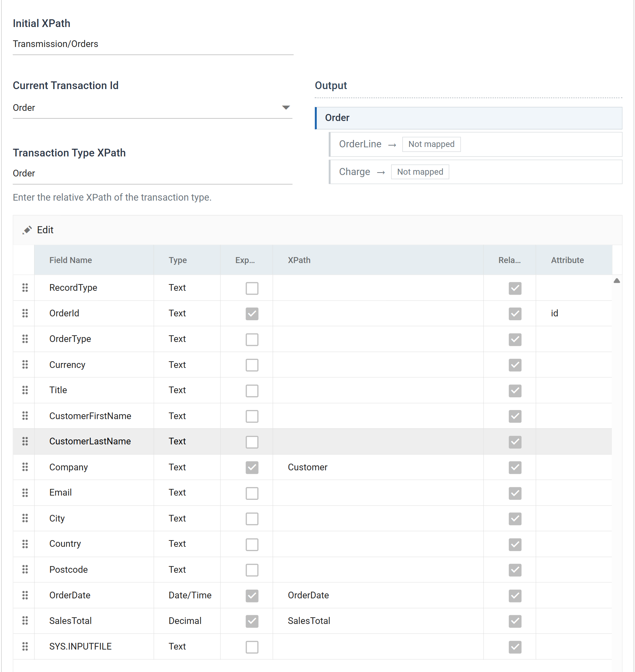
Task: Click the Date/Time type cell
Action: click(x=187, y=595)
